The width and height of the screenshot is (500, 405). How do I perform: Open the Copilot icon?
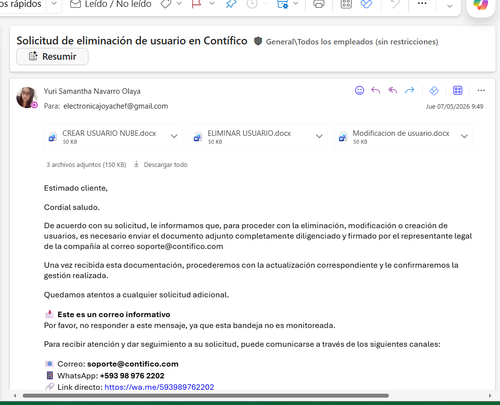[x=481, y=5]
